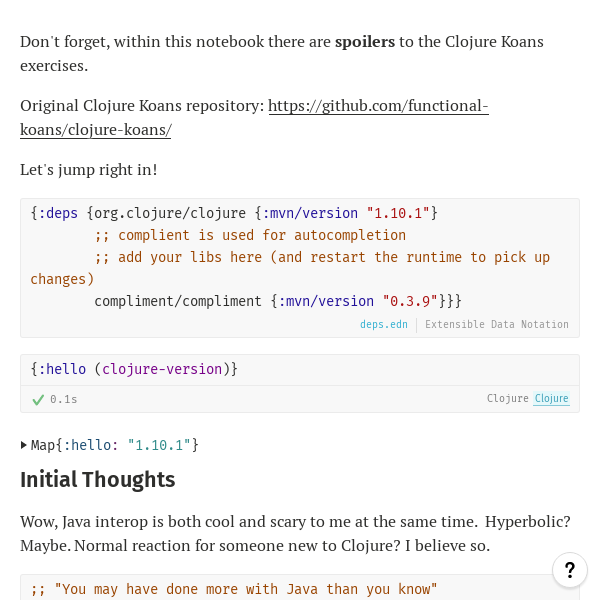This screenshot has height=600, width=600.
Task: Click the underlined Clojure language link
Action: 551,398
